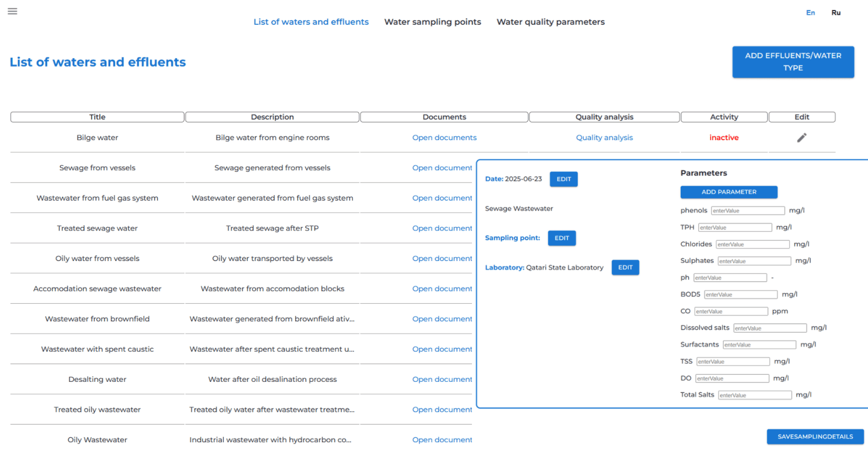
Task: Click 'List of waters and effluents' page heading
Action: tap(97, 62)
